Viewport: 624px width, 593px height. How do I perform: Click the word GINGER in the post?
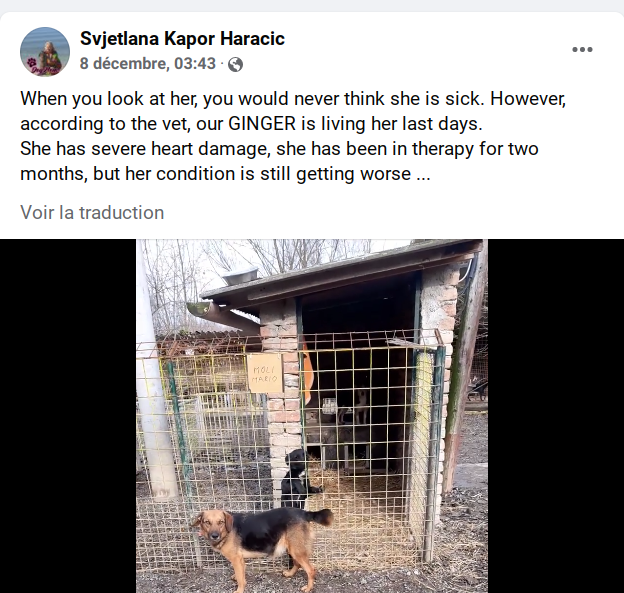(x=262, y=124)
